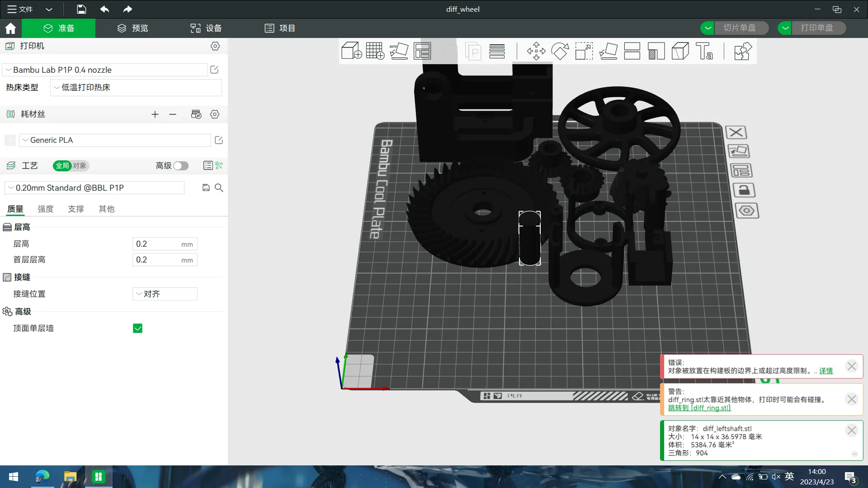Switch to the 预览 preview tab
This screenshot has height=488, width=868.
[132, 28]
